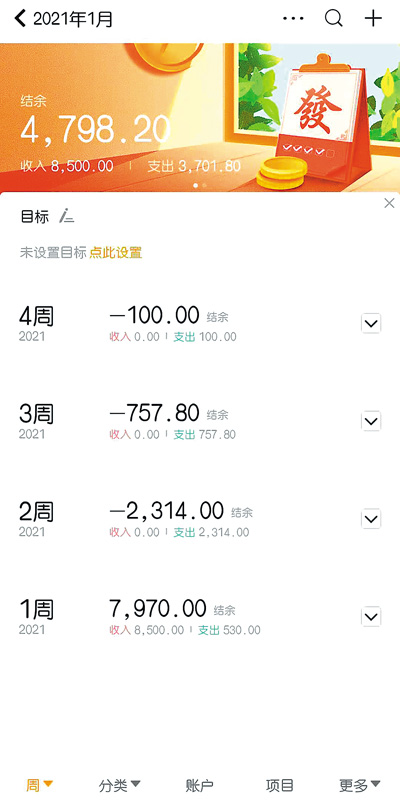Screen dimensions: 400x811
Task: Click the pencil edit icon next to 目标
Action: pyautogui.click(x=66, y=216)
